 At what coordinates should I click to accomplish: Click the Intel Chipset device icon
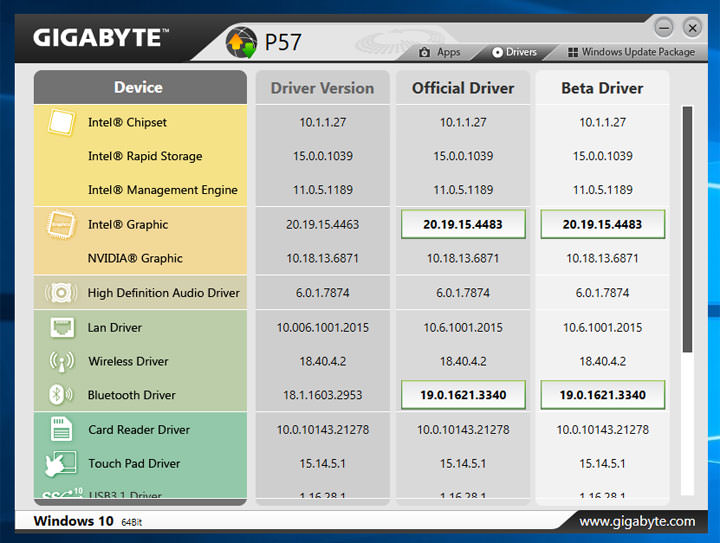pyautogui.click(x=60, y=123)
